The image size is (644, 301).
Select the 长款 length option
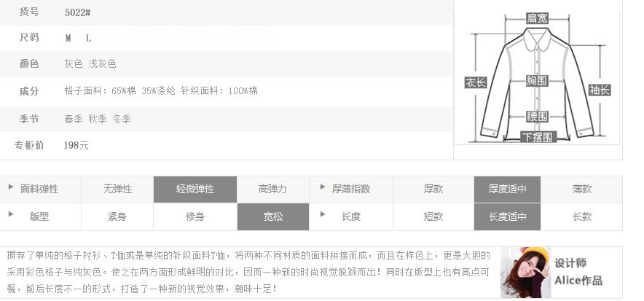click(x=581, y=216)
